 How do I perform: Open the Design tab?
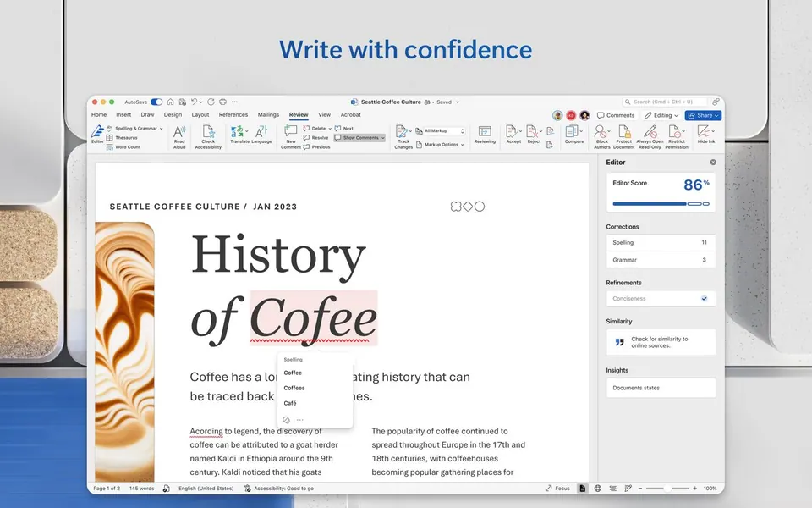click(x=173, y=114)
